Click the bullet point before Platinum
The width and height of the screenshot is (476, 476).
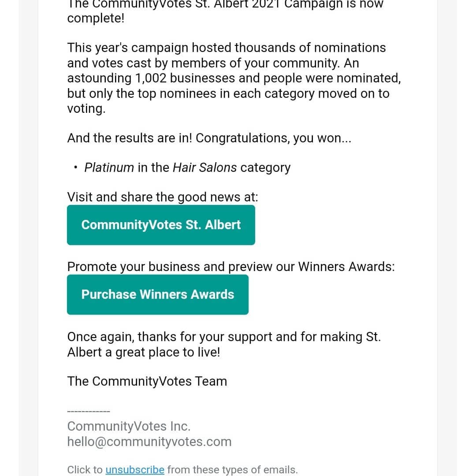[x=76, y=167]
